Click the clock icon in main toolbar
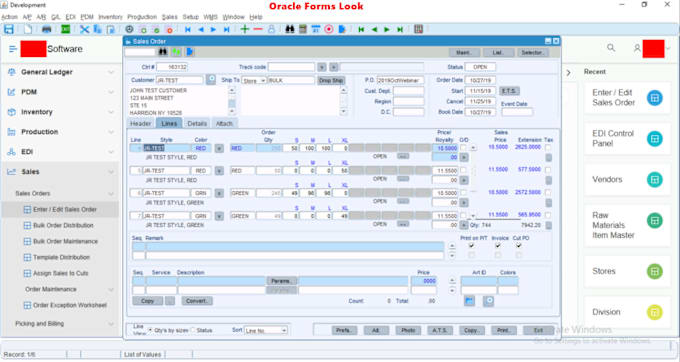 point(129,29)
